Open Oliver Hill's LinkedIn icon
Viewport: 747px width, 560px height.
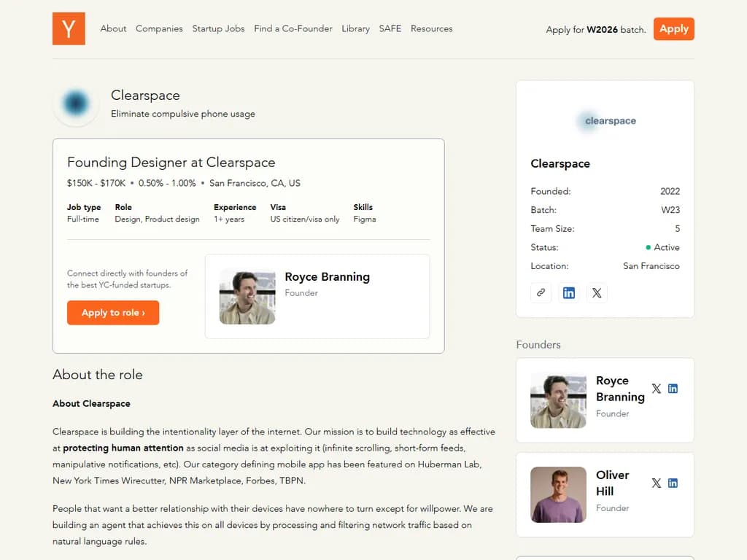(672, 483)
